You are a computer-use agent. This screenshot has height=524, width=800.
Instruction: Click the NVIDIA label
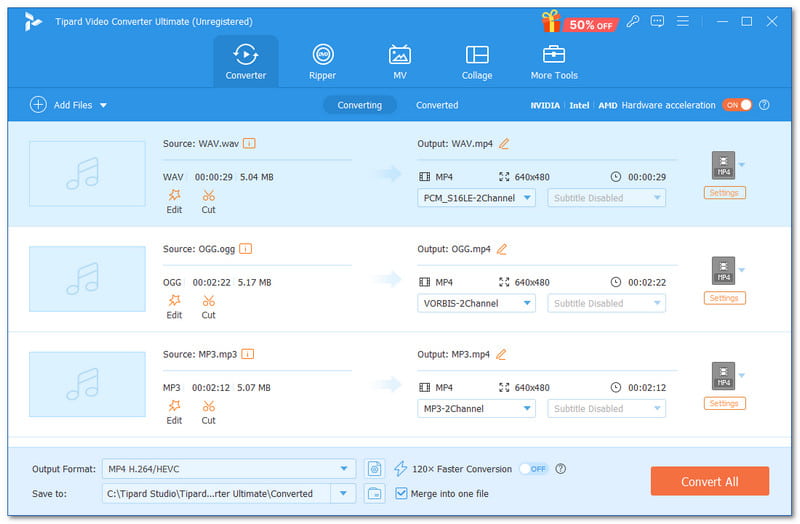[x=545, y=106]
